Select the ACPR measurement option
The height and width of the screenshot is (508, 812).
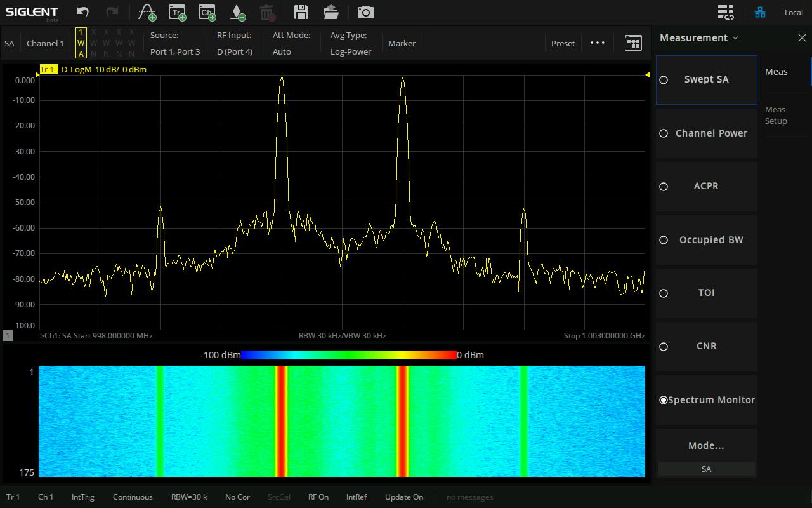706,187
